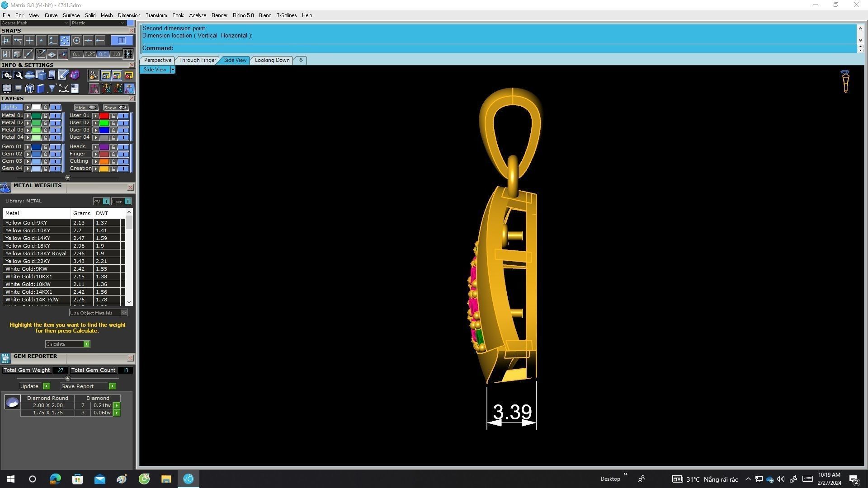Toggle lock on Metal 01 layer

tap(45, 116)
